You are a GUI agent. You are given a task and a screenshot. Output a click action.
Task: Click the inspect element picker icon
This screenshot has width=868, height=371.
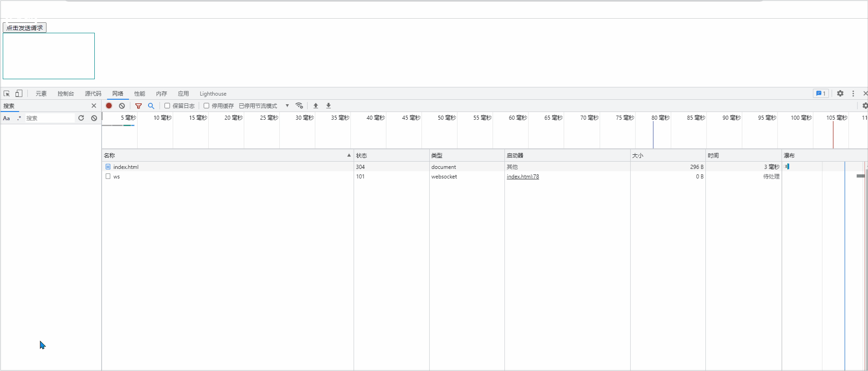pyautogui.click(x=7, y=94)
